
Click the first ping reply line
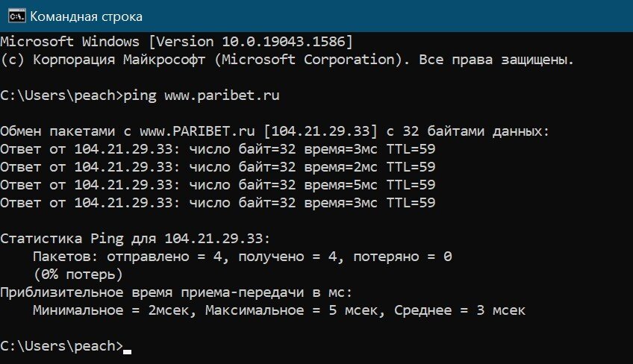pyautogui.click(x=217, y=149)
